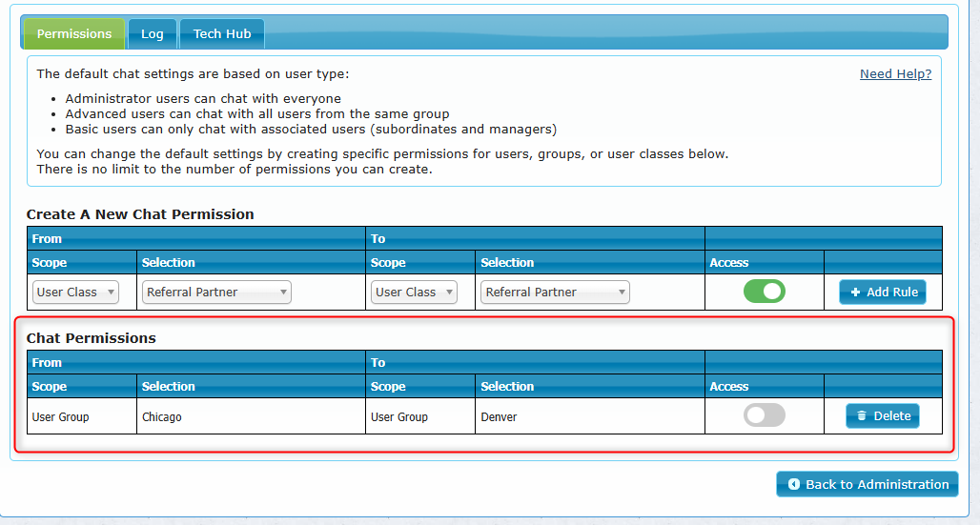Enable Access toggle for Chicago to Denver rule

point(764,415)
